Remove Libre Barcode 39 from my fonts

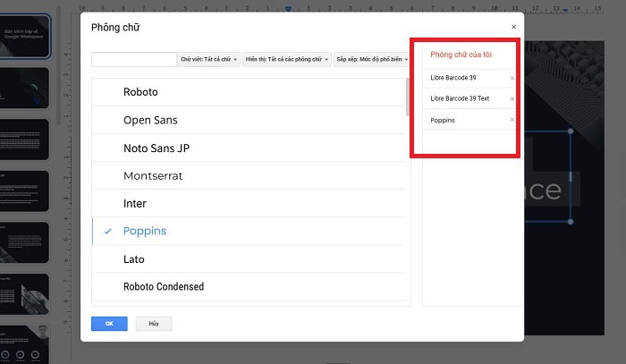click(512, 78)
